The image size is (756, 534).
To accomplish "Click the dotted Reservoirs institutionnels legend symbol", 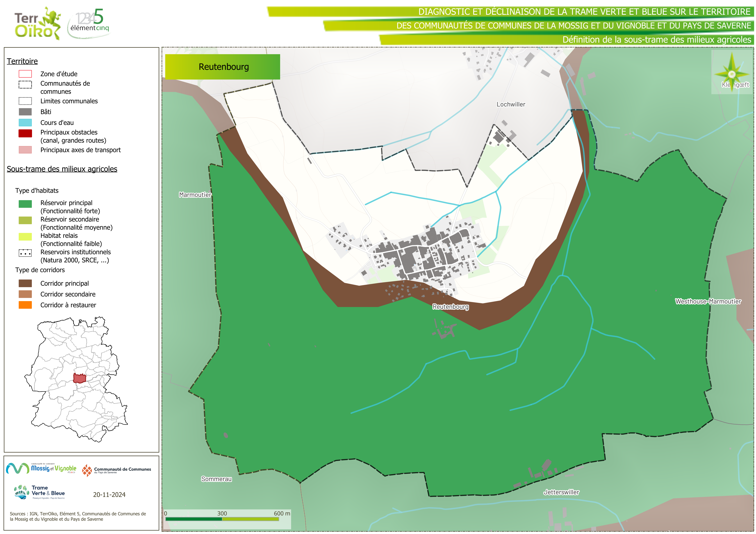I will [25, 253].
